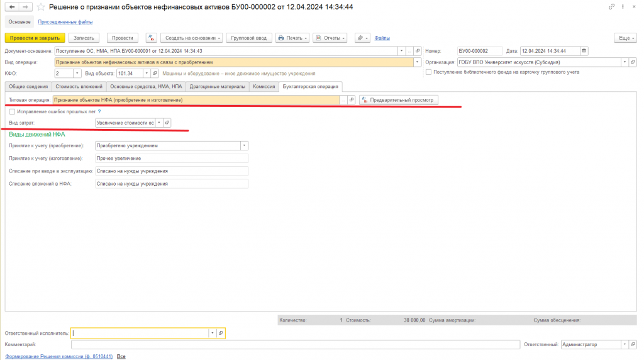Screen dimensions: 644x360
Task: Click Ответственный исполнитель input field
Action: point(140,334)
